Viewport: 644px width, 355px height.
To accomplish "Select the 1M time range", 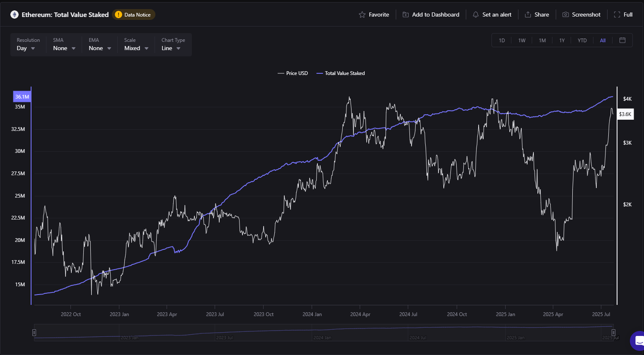I will pyautogui.click(x=542, y=40).
